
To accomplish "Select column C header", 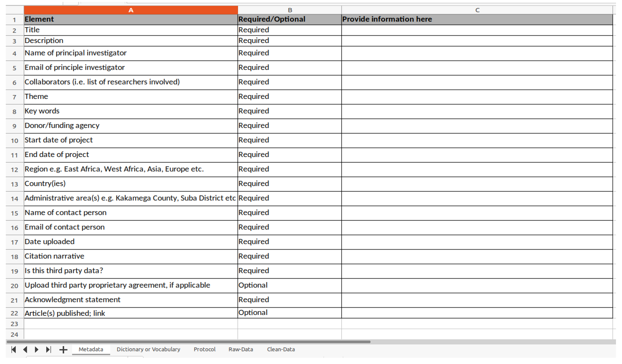I will (477, 10).
